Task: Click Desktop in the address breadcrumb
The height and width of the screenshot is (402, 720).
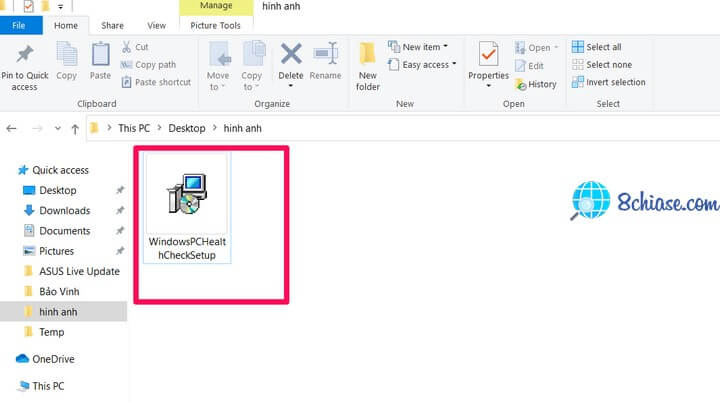Action: coord(186,129)
